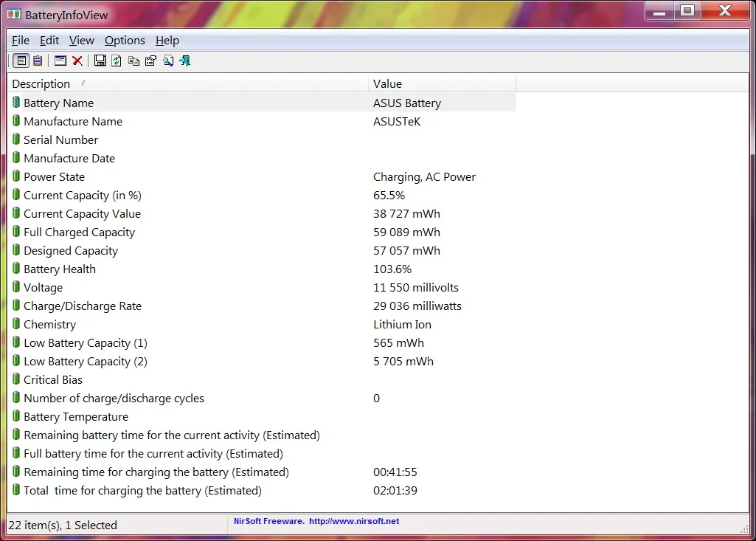Click the window-shaped toolbar icon beside the red X
The image size is (756, 541).
(x=60, y=61)
